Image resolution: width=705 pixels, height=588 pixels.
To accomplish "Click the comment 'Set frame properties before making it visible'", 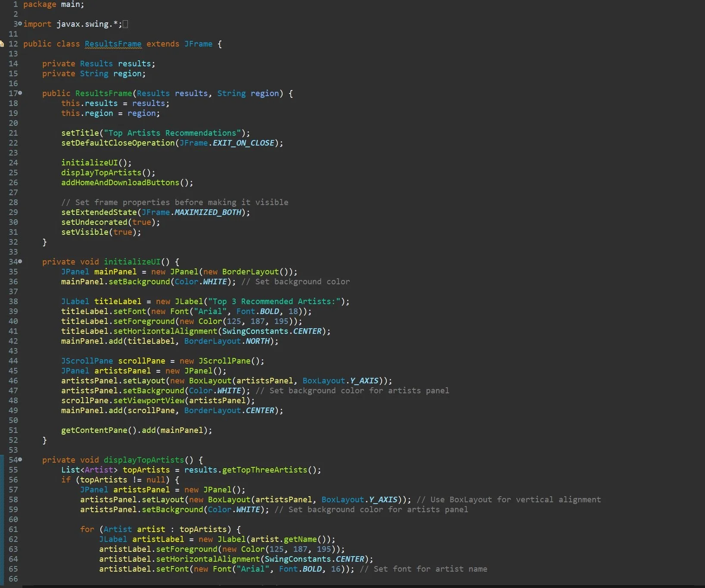I will tap(175, 202).
